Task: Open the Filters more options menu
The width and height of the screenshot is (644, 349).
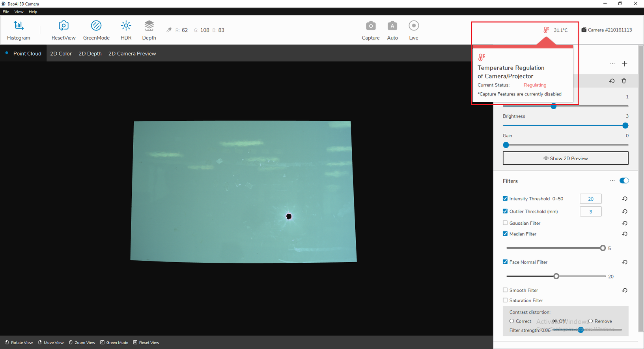Action: point(612,181)
